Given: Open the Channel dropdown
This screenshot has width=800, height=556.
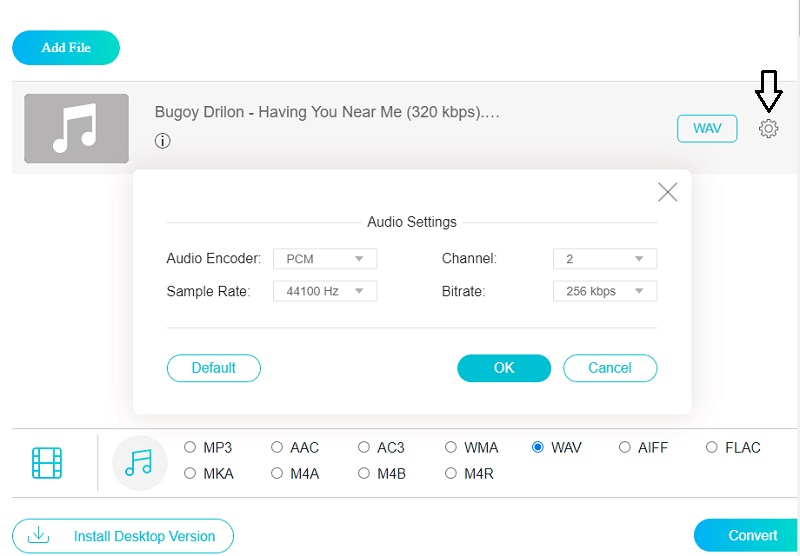Looking at the screenshot, I should pyautogui.click(x=604, y=259).
